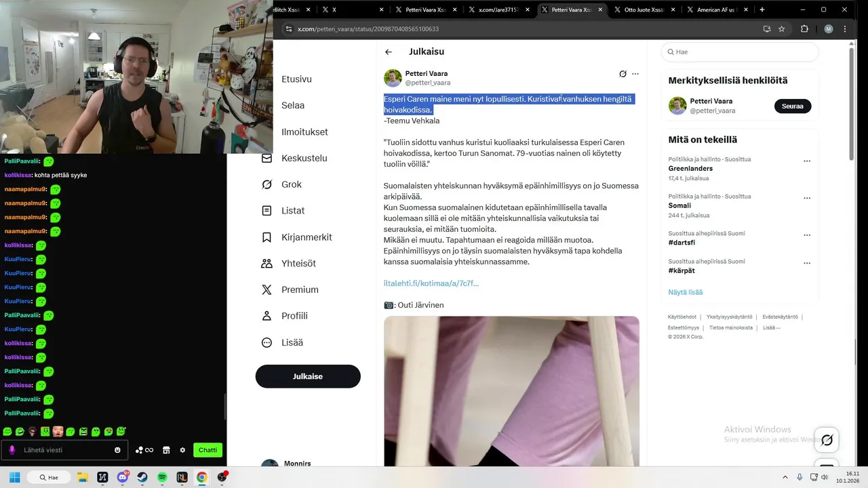Click the floating Grok button at bottom right

tap(827, 440)
